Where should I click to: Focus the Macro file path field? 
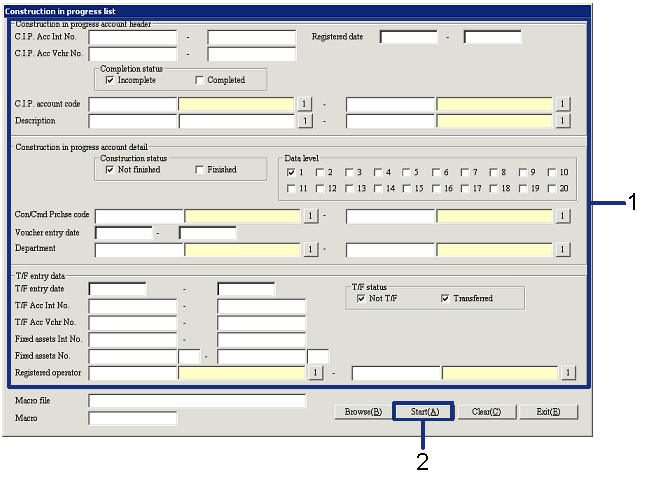[197, 401]
